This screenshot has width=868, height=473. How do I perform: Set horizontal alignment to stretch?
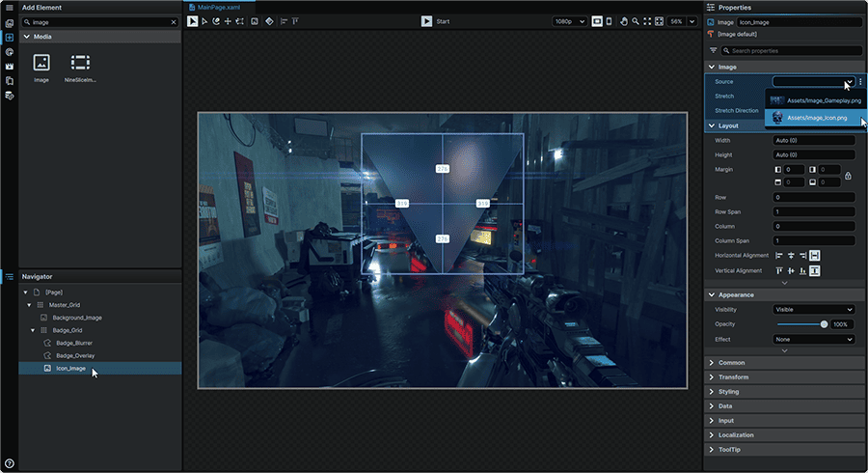814,256
